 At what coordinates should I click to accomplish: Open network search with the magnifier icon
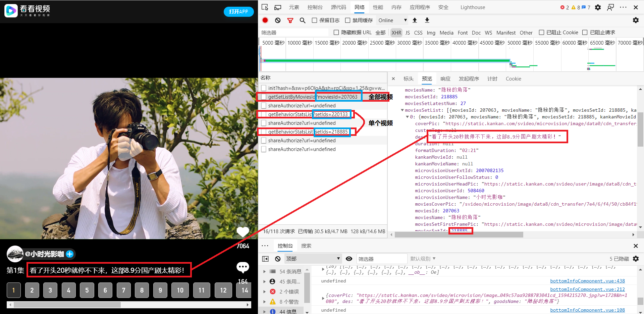(303, 20)
